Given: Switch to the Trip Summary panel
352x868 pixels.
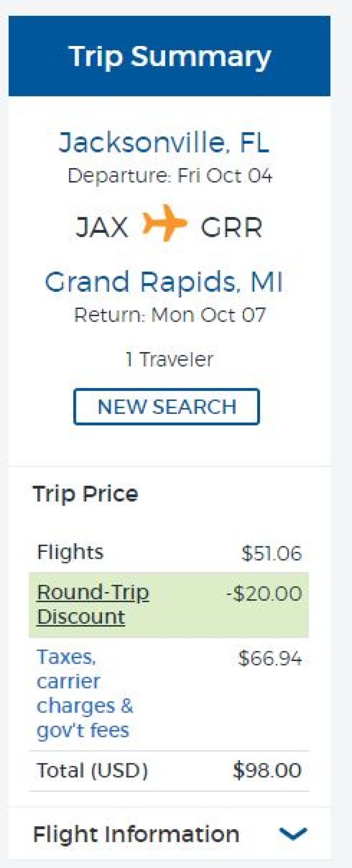Looking at the screenshot, I should click(170, 56).
